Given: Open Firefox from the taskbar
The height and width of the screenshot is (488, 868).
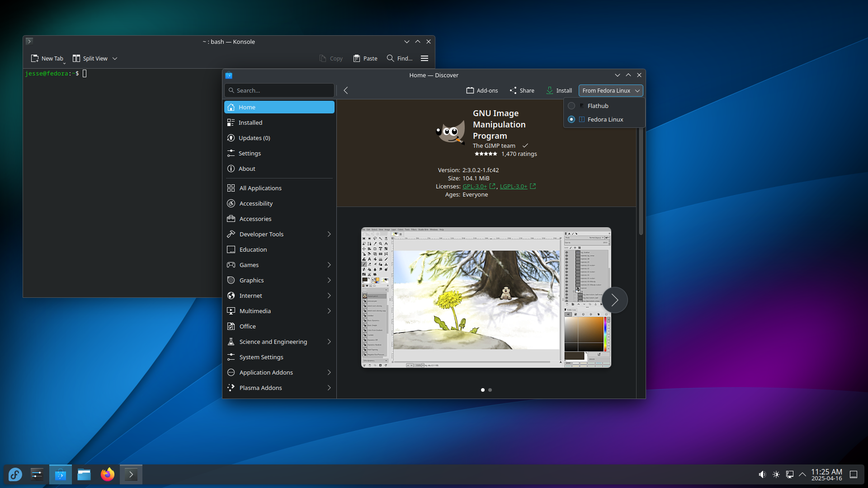Looking at the screenshot, I should 108,474.
